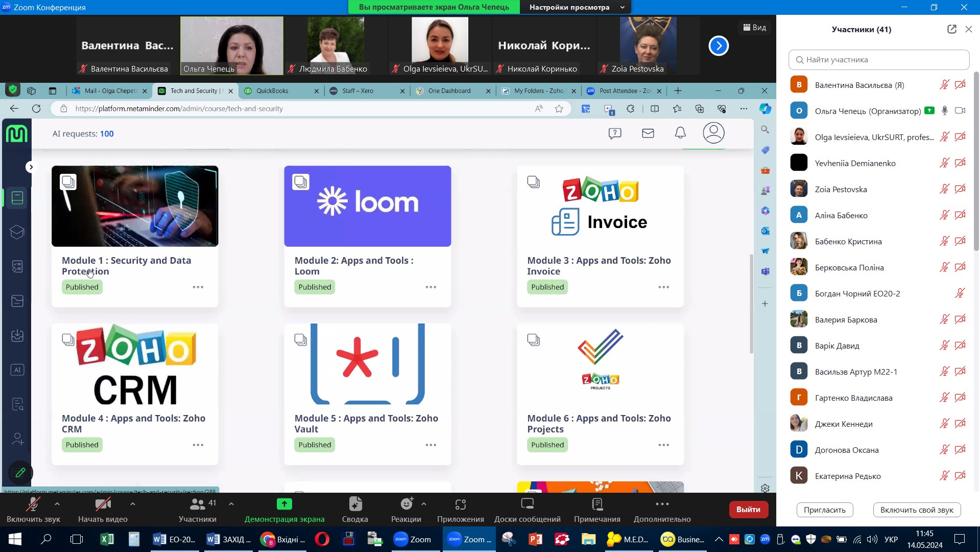This screenshot has width=980, height=552.
Task: Switch to Staff – Xero browser tab
Action: coord(357,91)
